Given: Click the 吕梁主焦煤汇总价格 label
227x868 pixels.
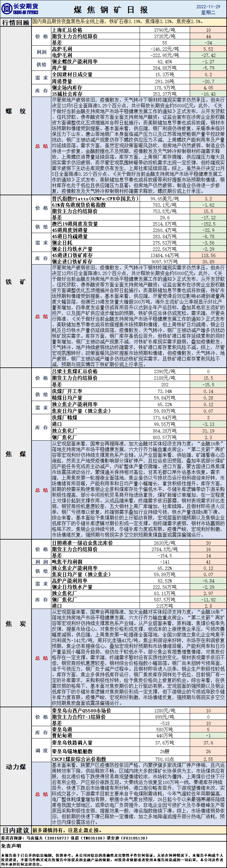Looking at the screenshot, I should [x=74, y=371].
